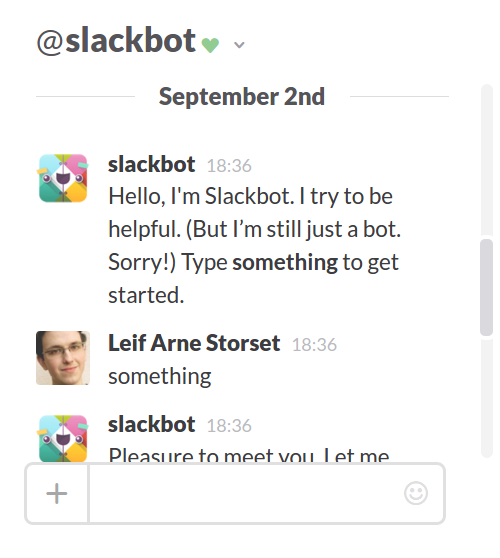Click the second slackbot sender name

(x=152, y=424)
